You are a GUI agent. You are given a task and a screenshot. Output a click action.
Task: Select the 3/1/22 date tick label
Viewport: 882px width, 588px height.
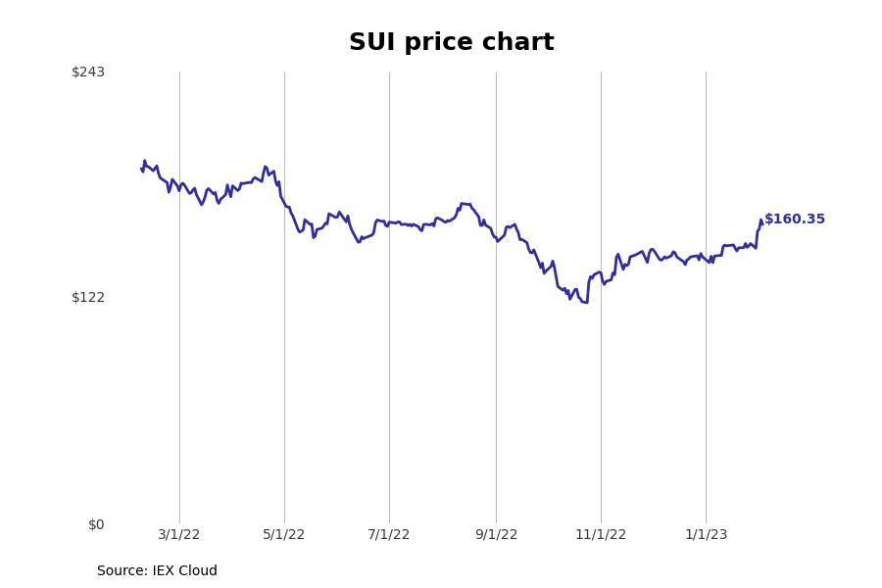[179, 534]
